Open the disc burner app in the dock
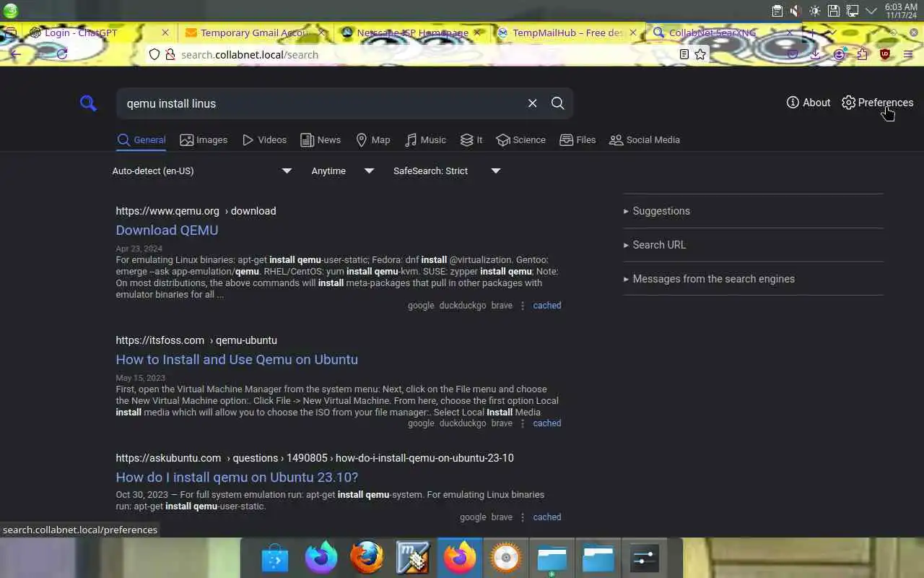Viewport: 924px width, 578px height. (x=505, y=558)
